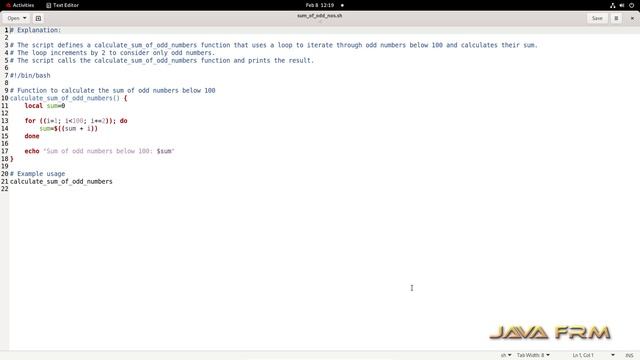Open the Text Editor app menu

62,5
